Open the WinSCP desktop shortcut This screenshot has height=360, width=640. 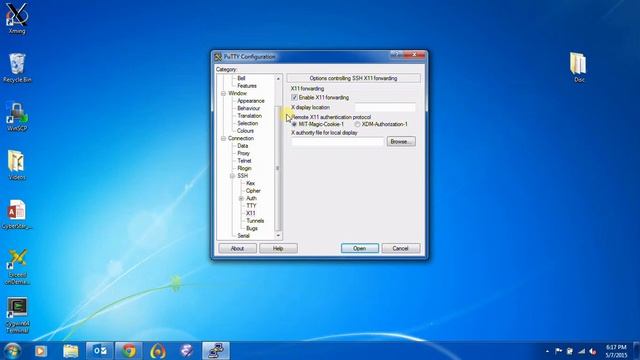click(x=17, y=116)
